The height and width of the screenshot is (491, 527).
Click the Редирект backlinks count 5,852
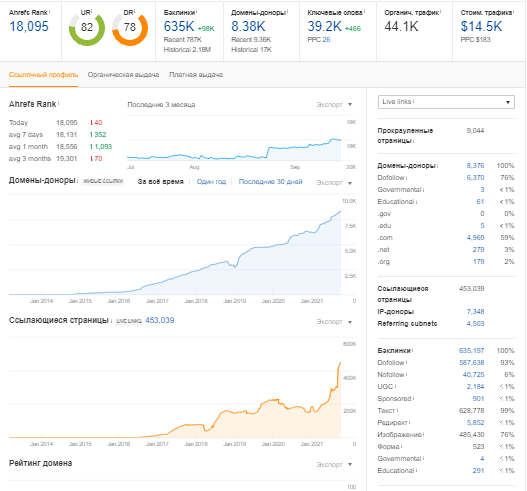(x=475, y=422)
